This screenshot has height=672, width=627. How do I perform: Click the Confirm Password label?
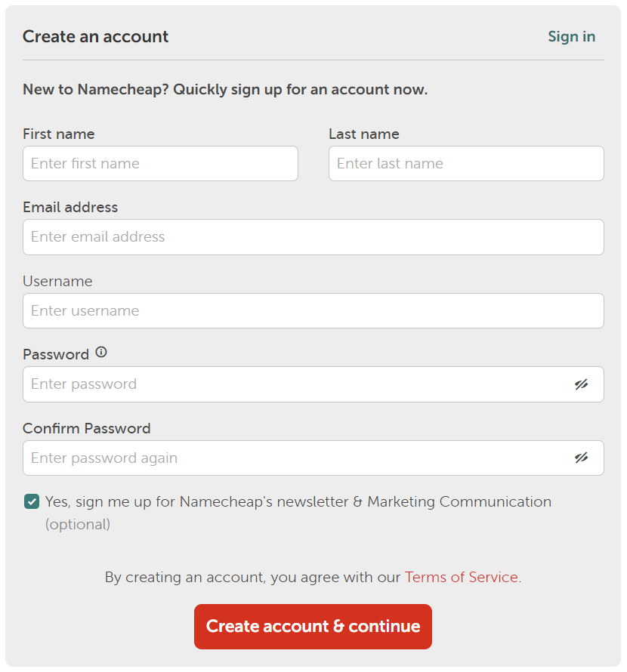87,428
